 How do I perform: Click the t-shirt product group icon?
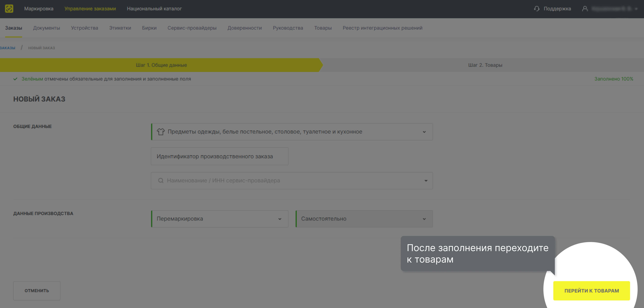[161, 132]
